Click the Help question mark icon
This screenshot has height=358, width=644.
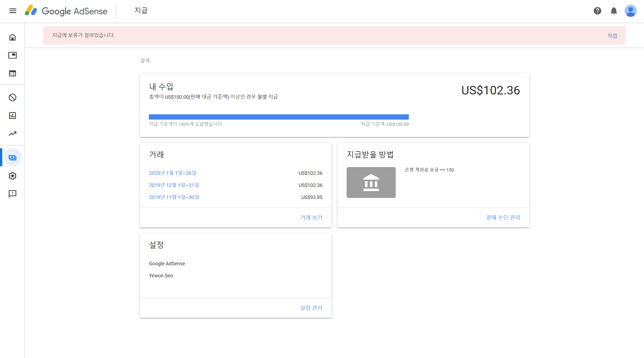(x=597, y=11)
